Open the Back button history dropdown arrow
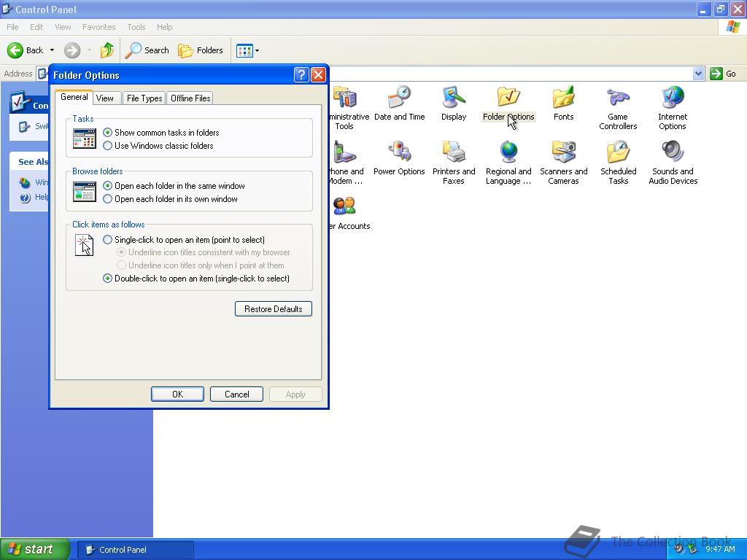The width and height of the screenshot is (747, 560). [x=52, y=50]
